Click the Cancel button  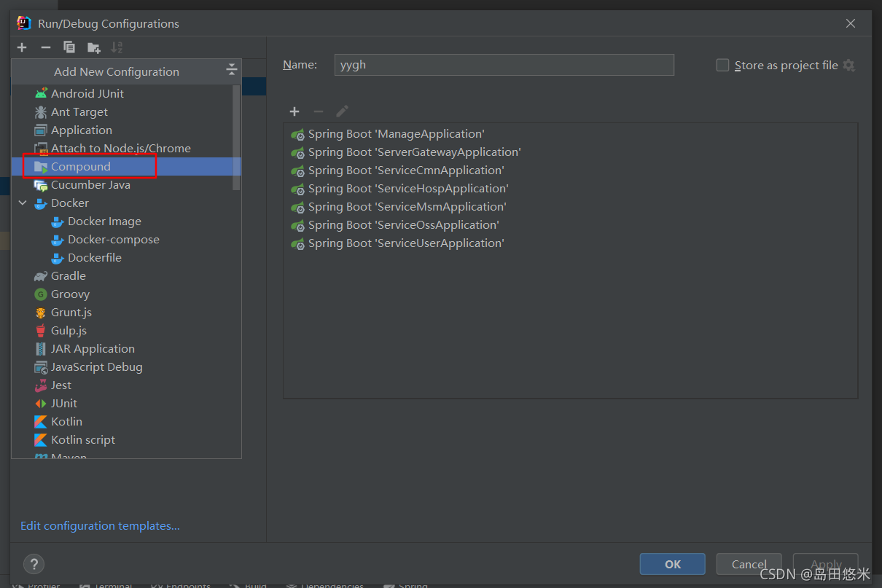[x=749, y=564]
